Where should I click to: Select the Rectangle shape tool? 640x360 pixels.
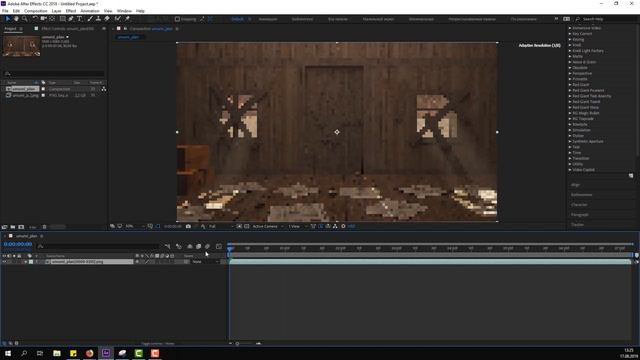click(x=62, y=19)
